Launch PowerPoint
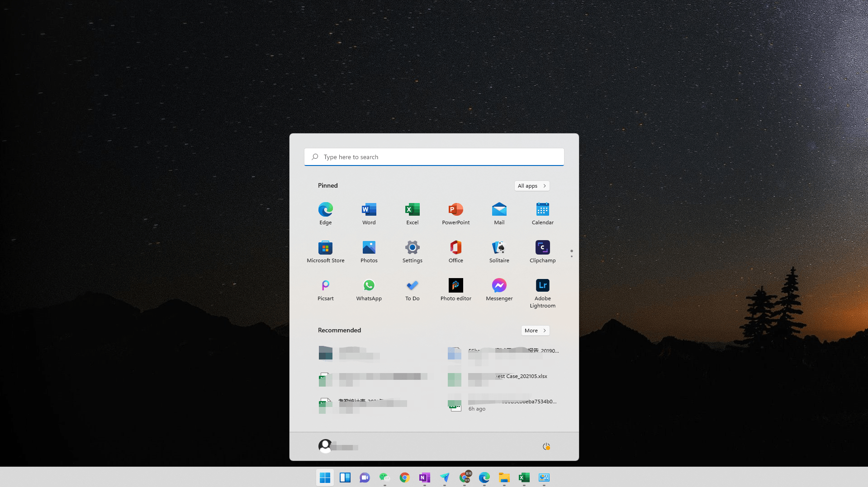 coord(456,213)
